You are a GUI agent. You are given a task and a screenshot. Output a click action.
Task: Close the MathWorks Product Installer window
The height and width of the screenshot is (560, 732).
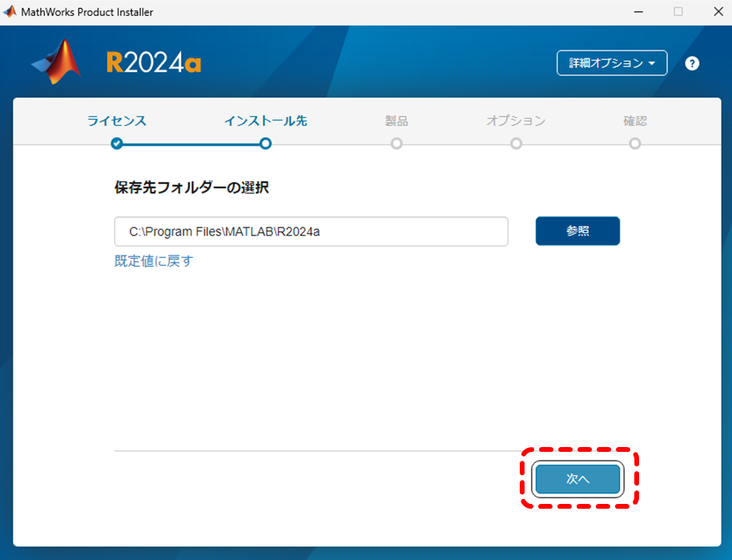pos(718,12)
